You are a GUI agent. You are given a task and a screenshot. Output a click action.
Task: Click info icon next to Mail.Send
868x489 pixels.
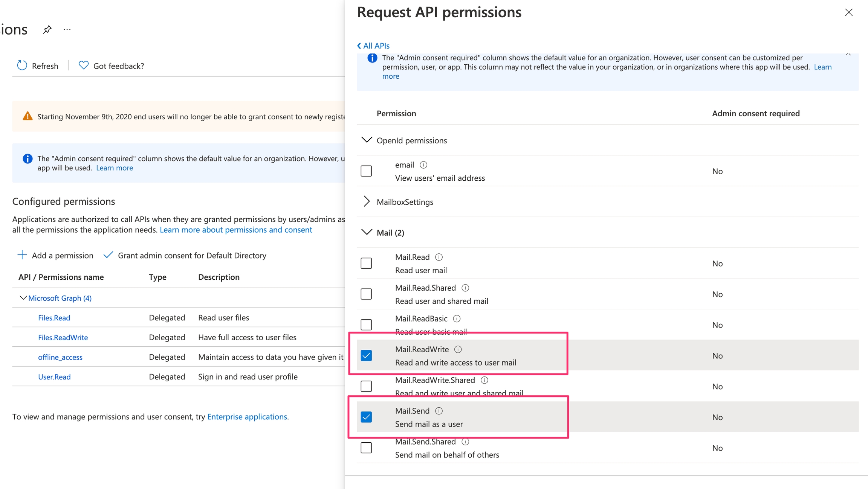pyautogui.click(x=439, y=411)
